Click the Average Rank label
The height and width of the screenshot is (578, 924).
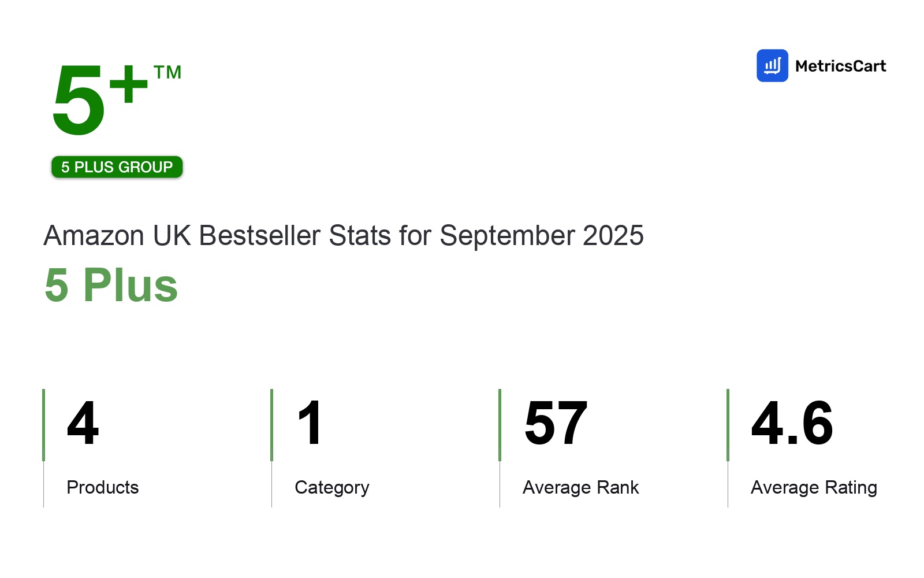click(580, 487)
